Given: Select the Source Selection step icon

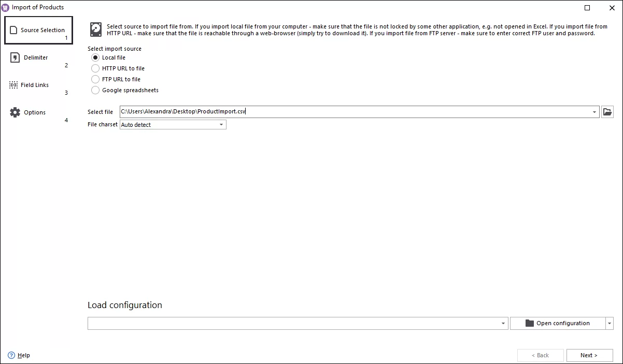Looking at the screenshot, I should click(14, 30).
